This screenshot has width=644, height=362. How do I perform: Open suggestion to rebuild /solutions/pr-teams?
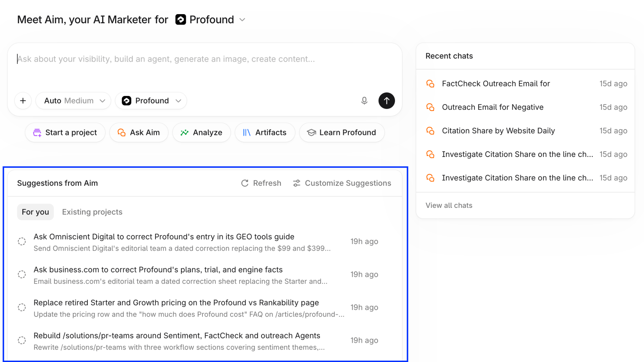(x=205, y=341)
